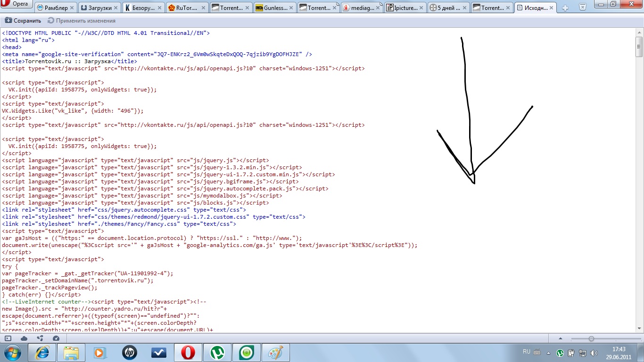Close the Загрузки tab
The height and width of the screenshot is (362, 644).
[115, 8]
